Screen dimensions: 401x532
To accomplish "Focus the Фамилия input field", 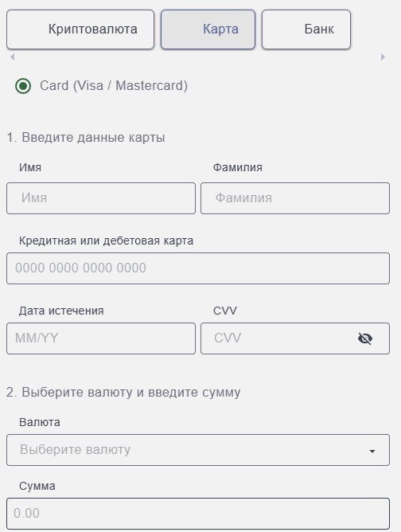I will point(295,198).
